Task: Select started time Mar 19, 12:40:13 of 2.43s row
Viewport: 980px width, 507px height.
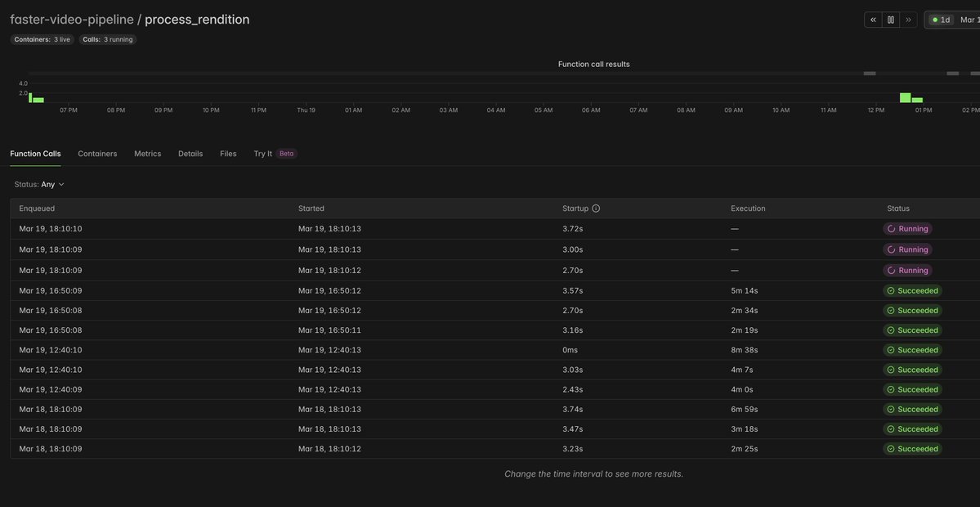Action: tap(329, 389)
